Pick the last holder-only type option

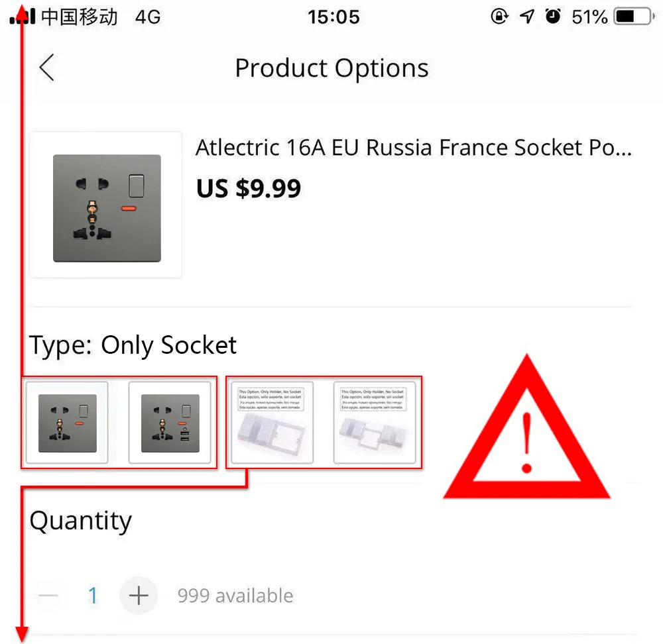375,423
